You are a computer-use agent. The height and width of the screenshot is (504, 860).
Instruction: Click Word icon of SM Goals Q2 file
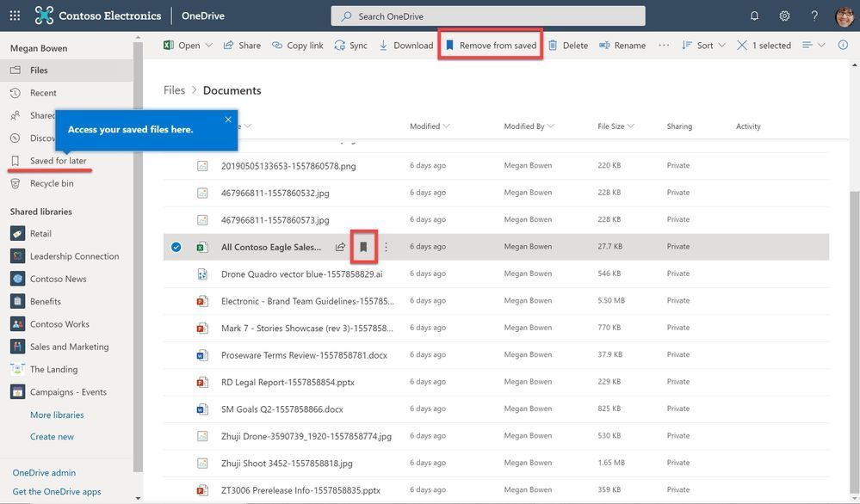pos(202,409)
